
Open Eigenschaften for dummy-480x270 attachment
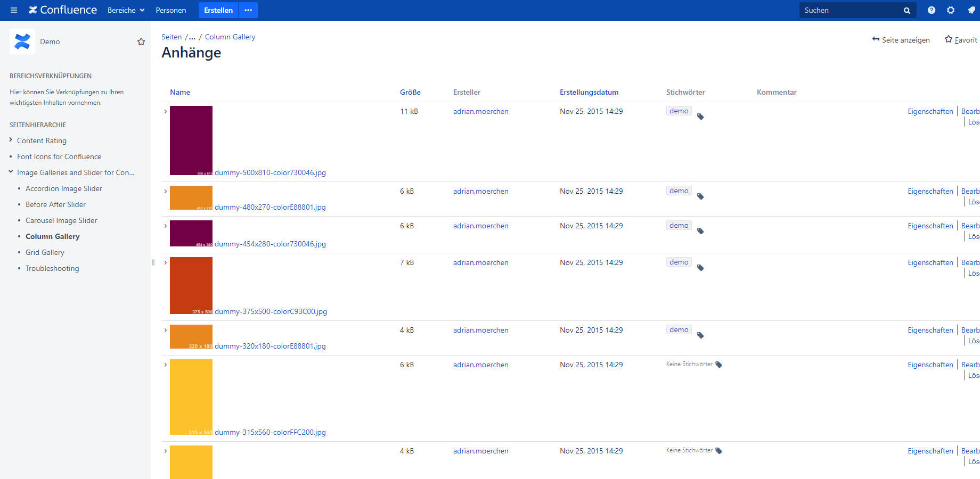pyautogui.click(x=930, y=191)
